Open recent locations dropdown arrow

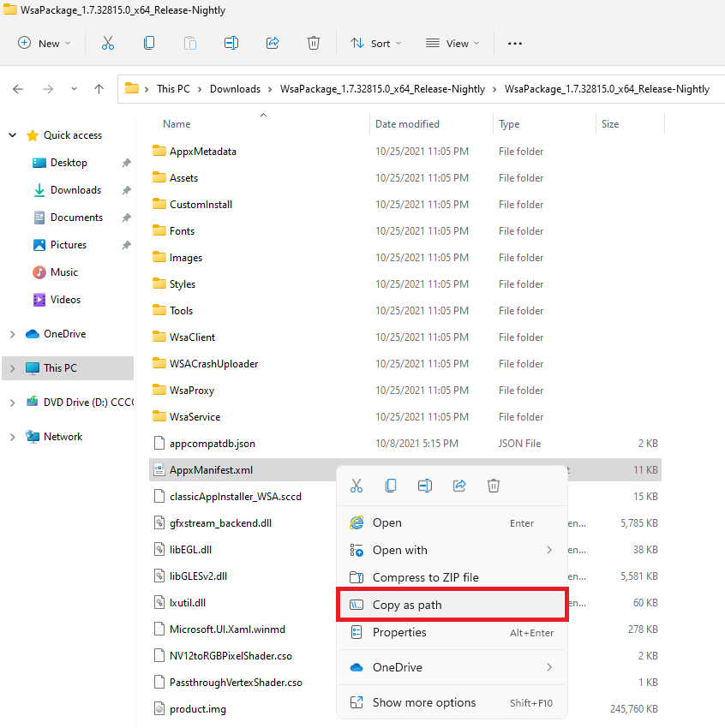74,89
